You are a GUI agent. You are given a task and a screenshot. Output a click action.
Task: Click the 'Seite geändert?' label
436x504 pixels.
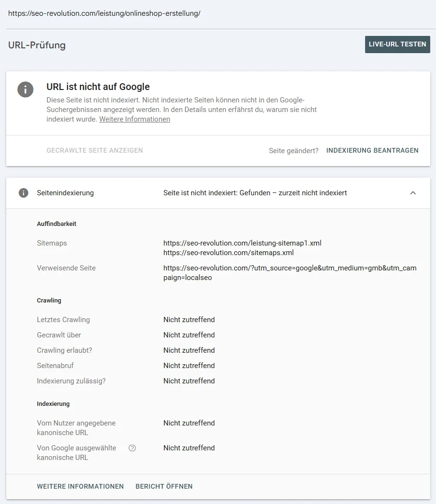point(294,150)
